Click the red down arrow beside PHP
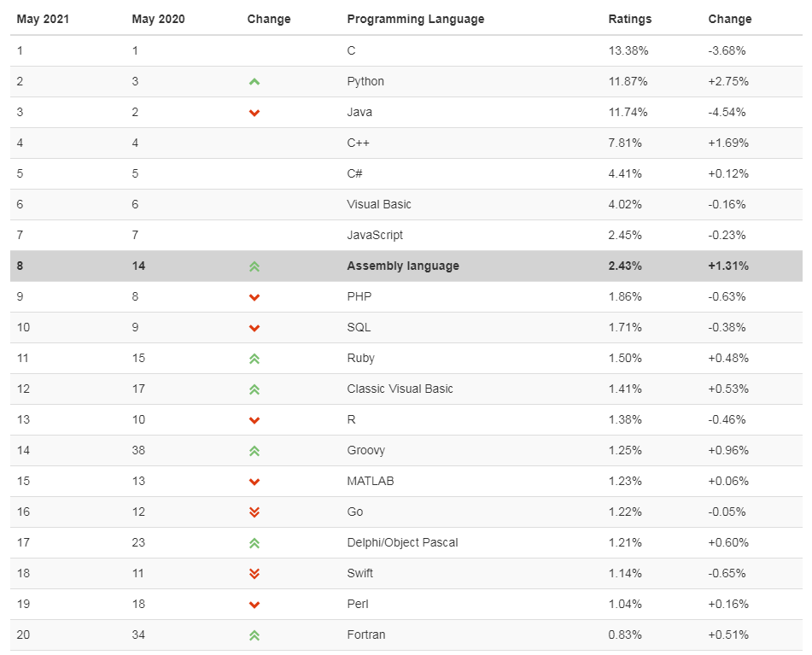The height and width of the screenshot is (655, 812). [254, 297]
